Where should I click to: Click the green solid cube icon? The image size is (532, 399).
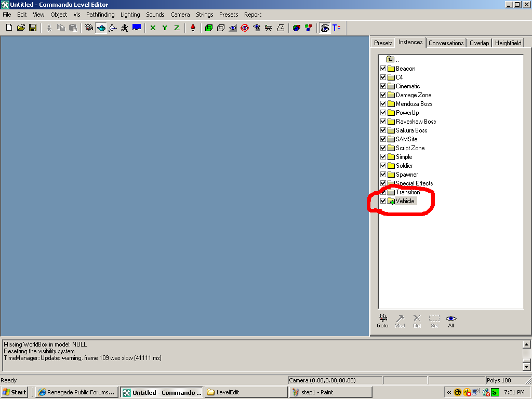click(x=209, y=28)
